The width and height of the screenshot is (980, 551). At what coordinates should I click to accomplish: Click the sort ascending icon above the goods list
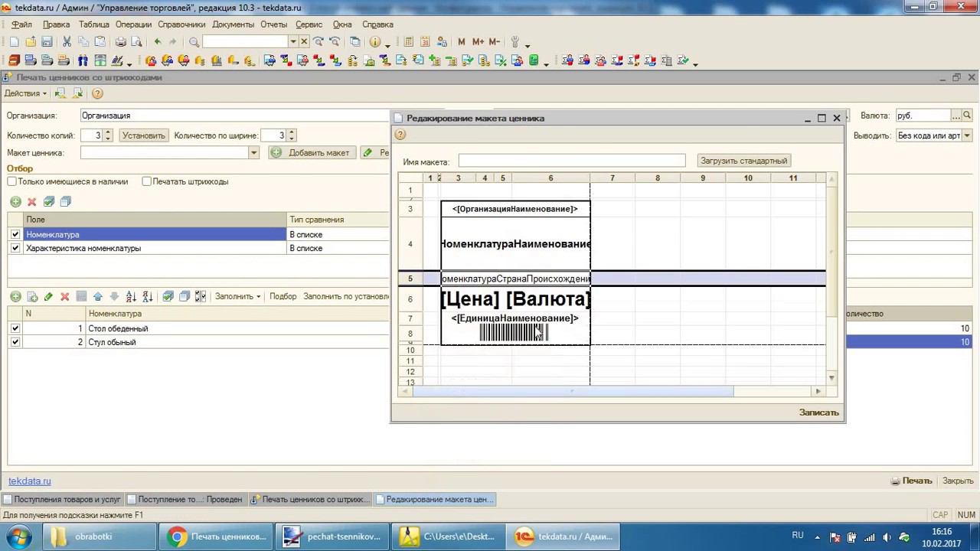(x=131, y=296)
